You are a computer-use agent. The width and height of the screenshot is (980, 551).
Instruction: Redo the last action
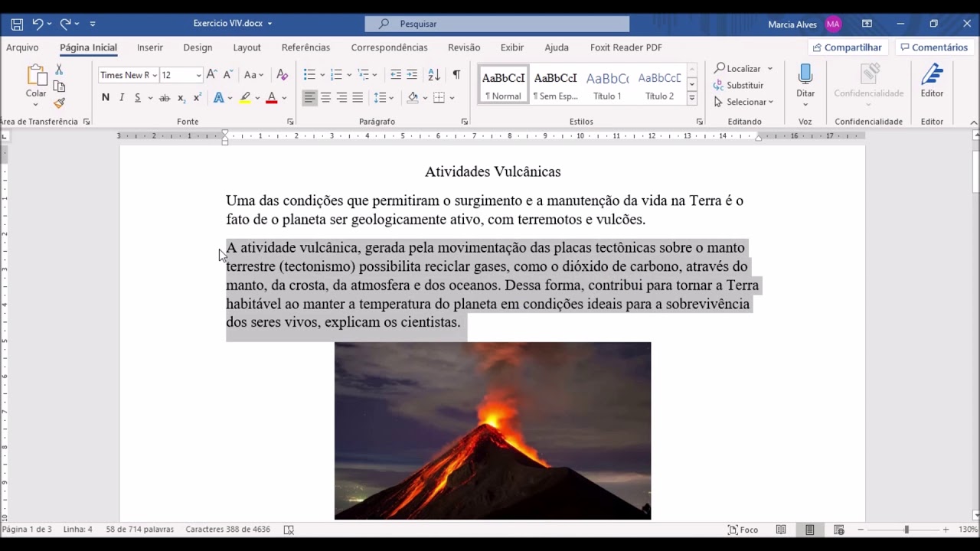tap(66, 24)
